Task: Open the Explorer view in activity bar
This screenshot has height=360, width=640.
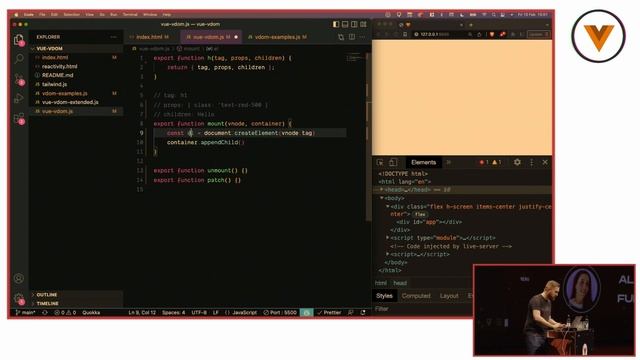Action: pos(19,40)
